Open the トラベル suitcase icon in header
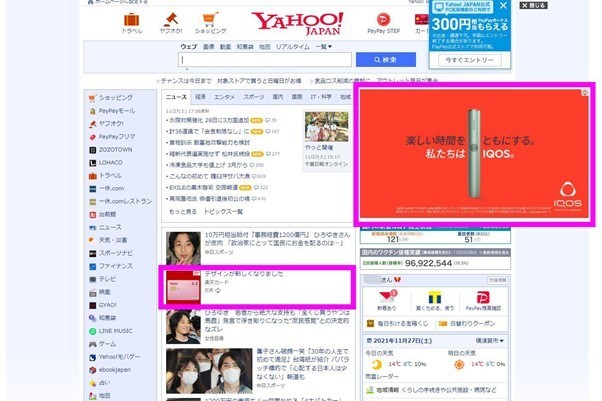 132,23
